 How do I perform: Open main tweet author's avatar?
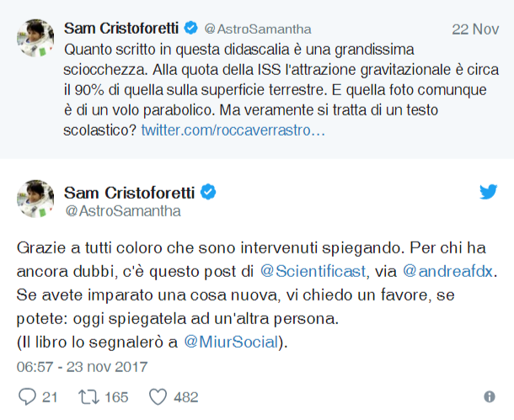[x=34, y=198]
